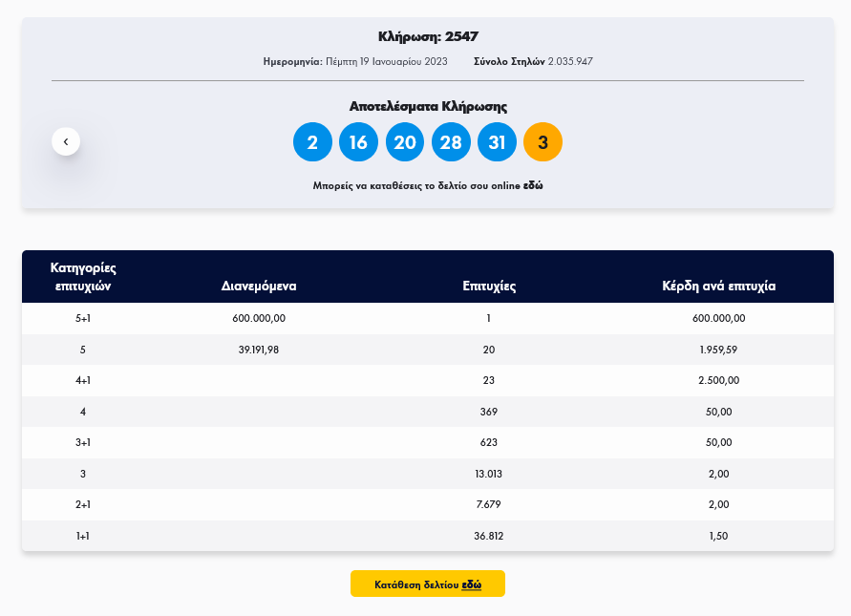Select the 5+1 category row
Viewport: 851px width, 616px height.
(83, 319)
